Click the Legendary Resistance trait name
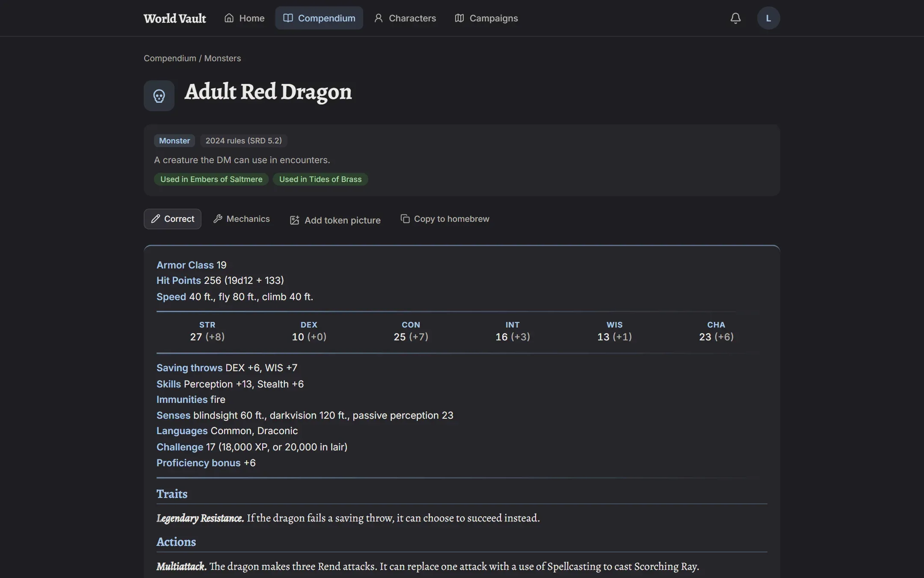The width and height of the screenshot is (924, 578). click(200, 518)
